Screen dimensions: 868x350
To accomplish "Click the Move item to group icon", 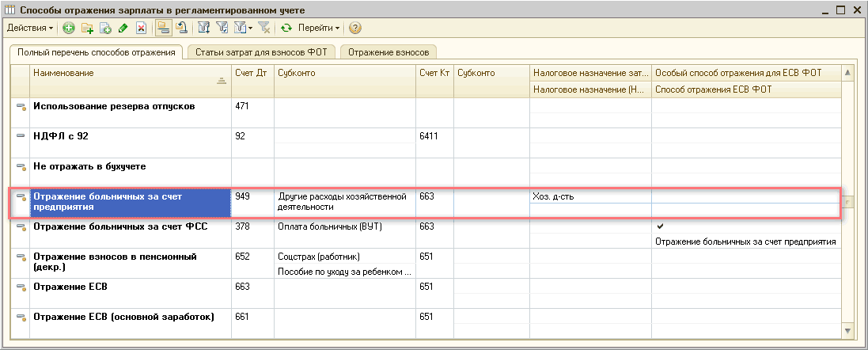I will (x=181, y=28).
